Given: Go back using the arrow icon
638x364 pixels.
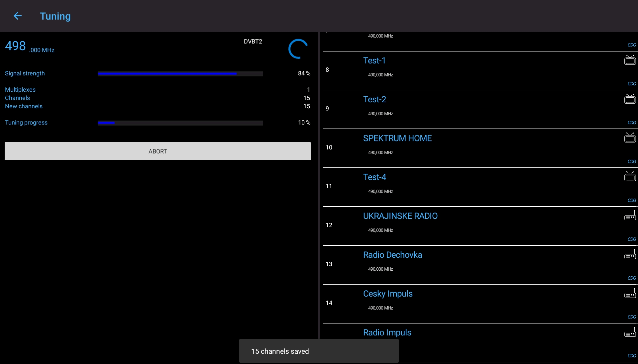Looking at the screenshot, I should [x=18, y=16].
